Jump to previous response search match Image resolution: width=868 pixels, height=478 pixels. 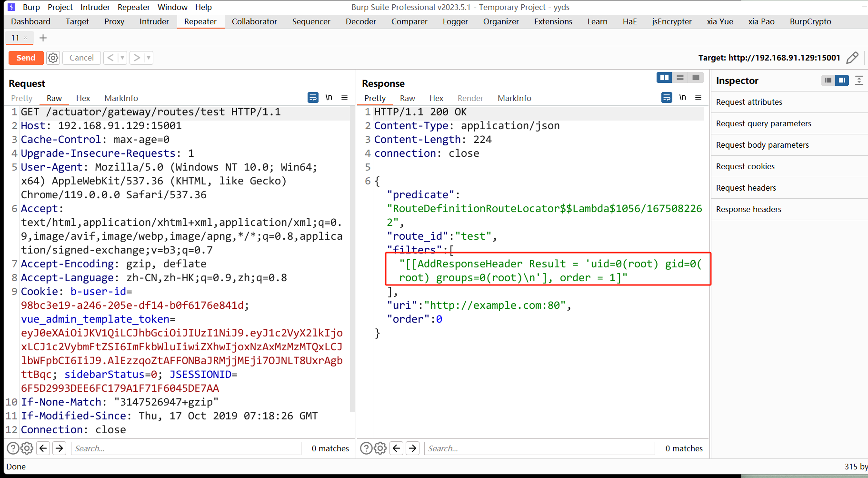pyautogui.click(x=397, y=448)
